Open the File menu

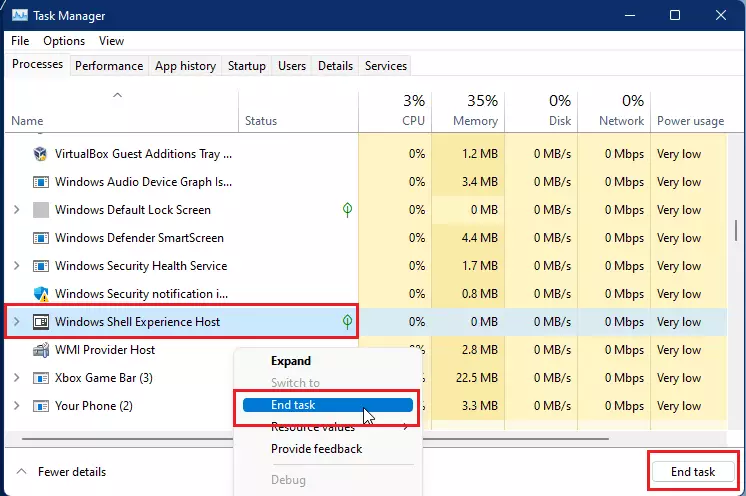(x=20, y=41)
